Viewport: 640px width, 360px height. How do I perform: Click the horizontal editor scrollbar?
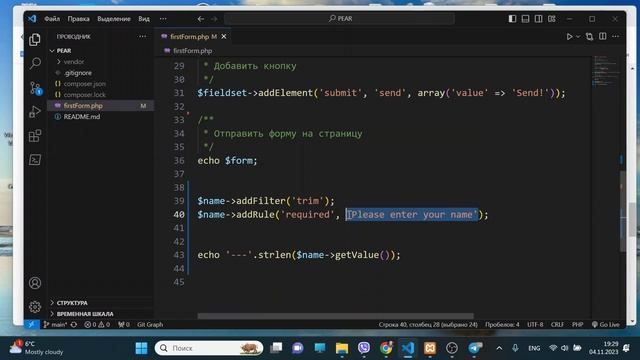[336, 316]
